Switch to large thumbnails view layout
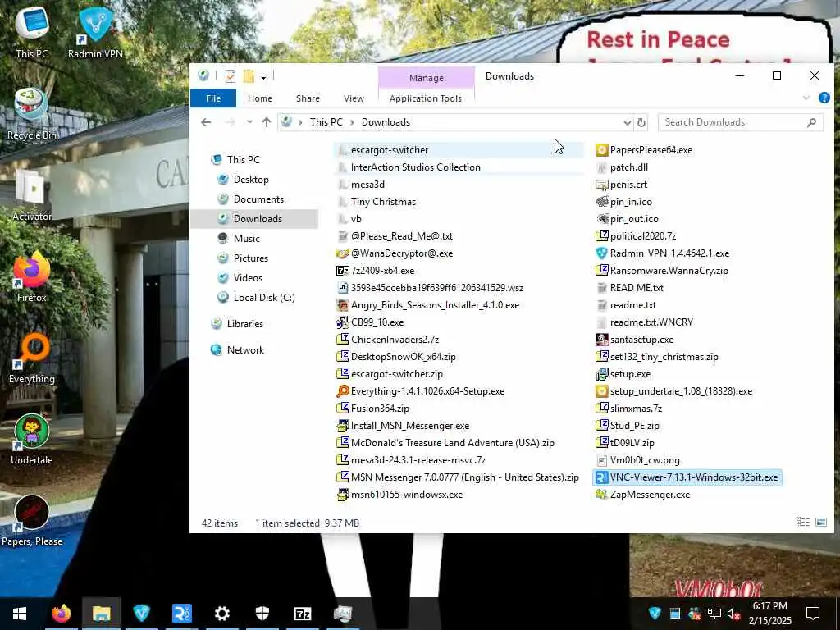Image resolution: width=840 pixels, height=630 pixels. click(x=820, y=523)
